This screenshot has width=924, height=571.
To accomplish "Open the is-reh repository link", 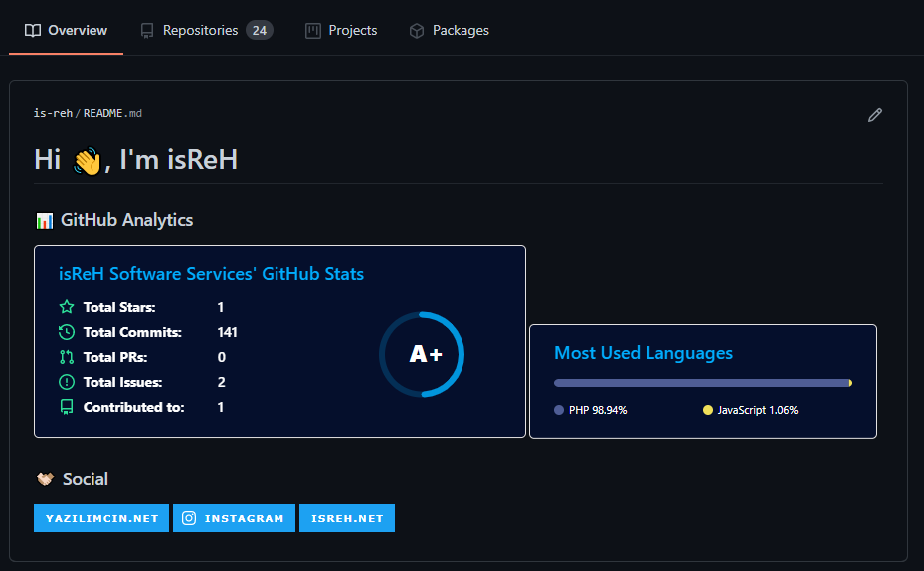I will coord(53,113).
